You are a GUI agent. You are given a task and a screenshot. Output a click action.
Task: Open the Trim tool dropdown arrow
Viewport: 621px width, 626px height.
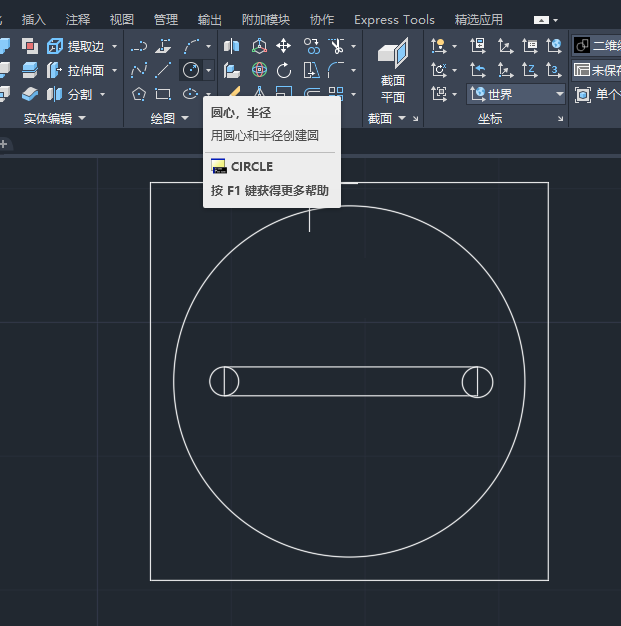(x=353, y=46)
